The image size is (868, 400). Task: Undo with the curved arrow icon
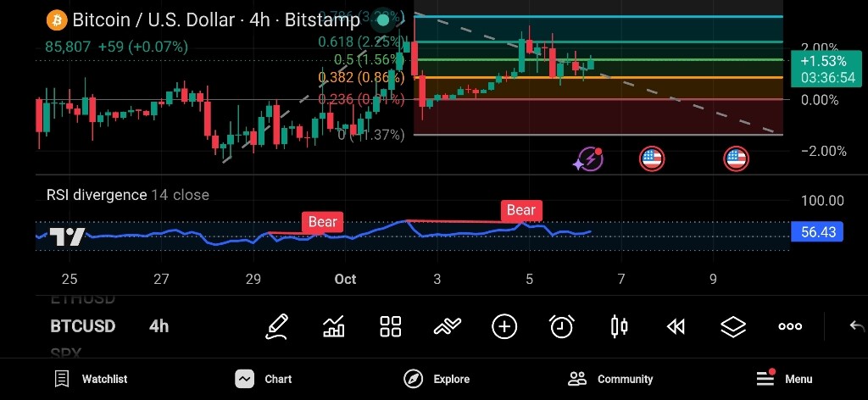point(857,326)
